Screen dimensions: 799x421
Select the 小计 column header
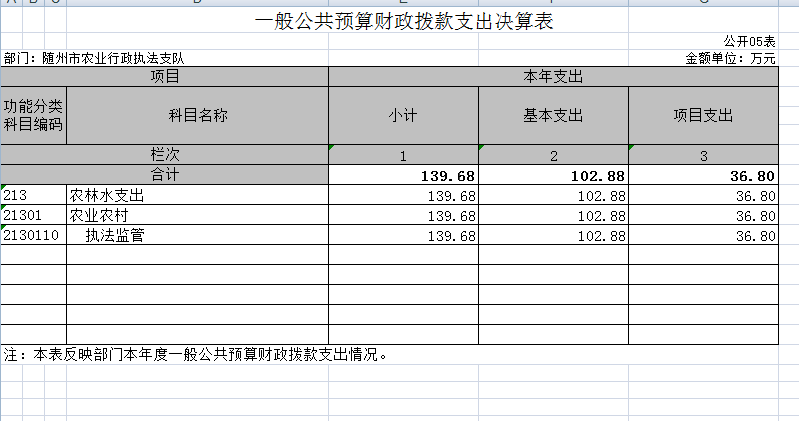pyautogui.click(x=403, y=115)
